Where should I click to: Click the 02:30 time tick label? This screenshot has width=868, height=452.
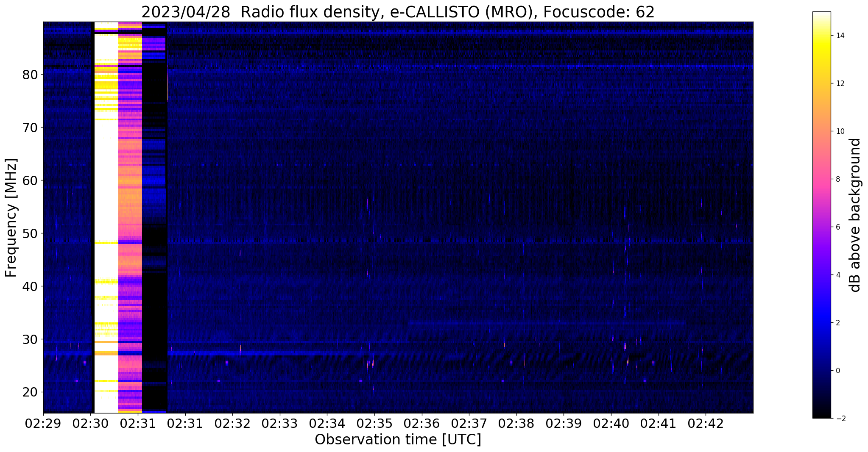coord(90,424)
